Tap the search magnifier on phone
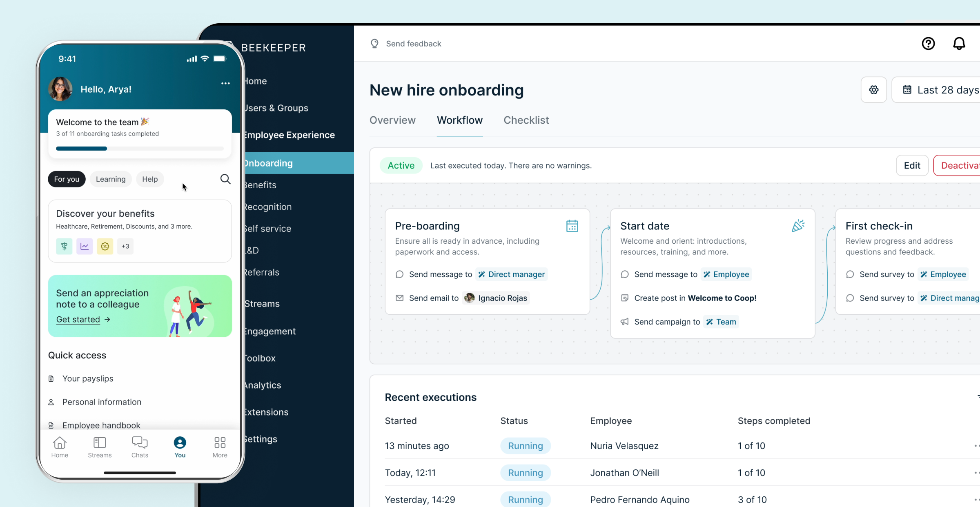 point(225,179)
